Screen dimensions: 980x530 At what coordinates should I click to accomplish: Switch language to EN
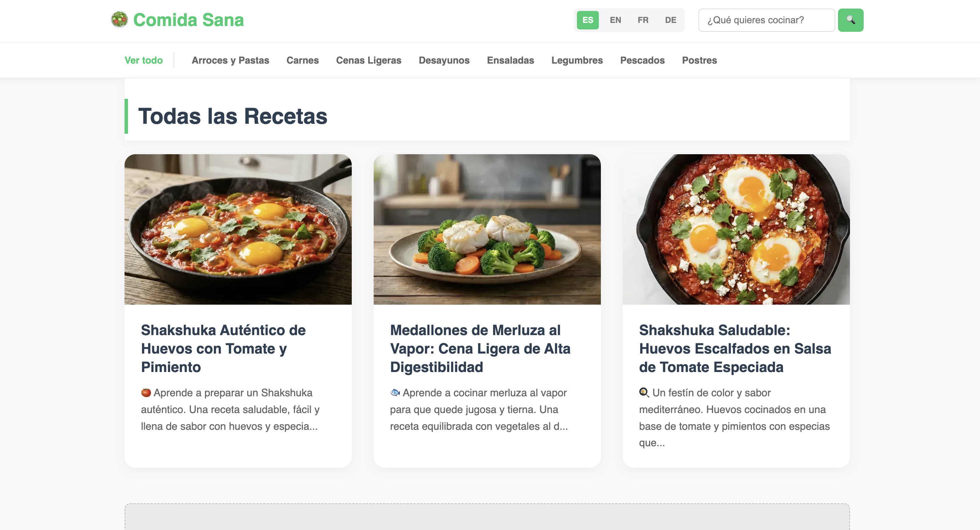615,20
